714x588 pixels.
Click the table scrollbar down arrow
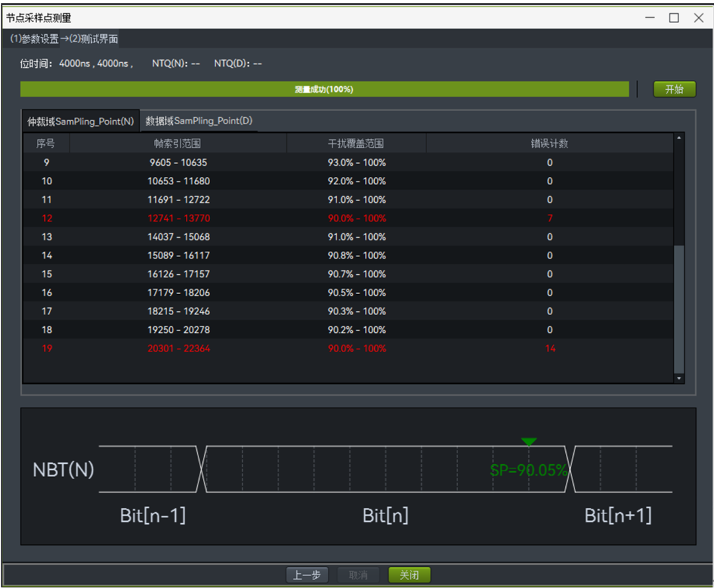(679, 378)
